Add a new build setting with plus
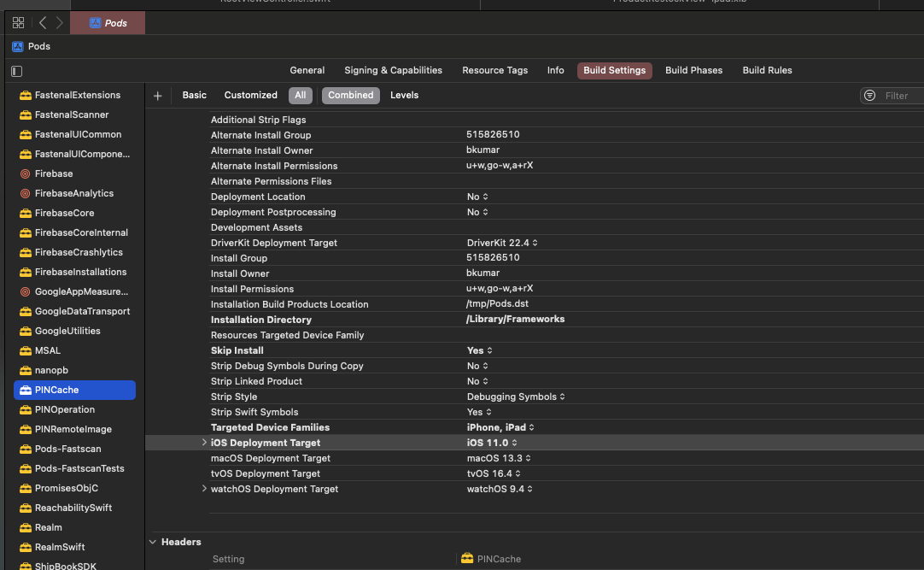 tap(157, 96)
